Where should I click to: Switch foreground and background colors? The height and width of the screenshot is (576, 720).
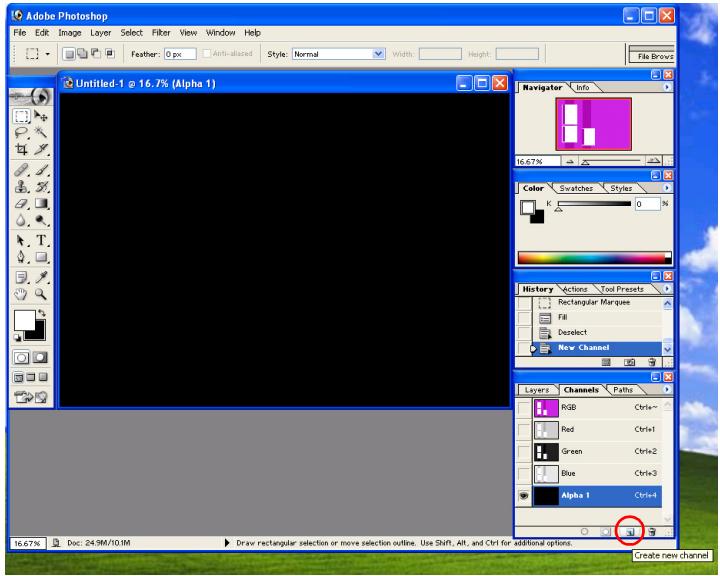tap(42, 313)
